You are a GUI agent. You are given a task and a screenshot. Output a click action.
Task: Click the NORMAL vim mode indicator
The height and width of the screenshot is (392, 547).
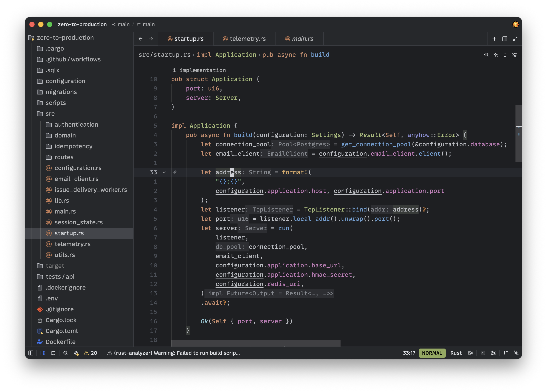(432, 353)
